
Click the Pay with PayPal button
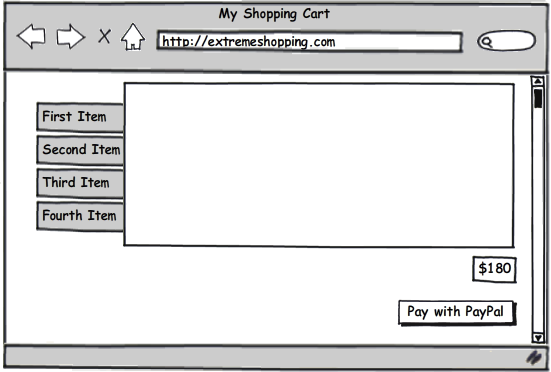click(x=457, y=312)
